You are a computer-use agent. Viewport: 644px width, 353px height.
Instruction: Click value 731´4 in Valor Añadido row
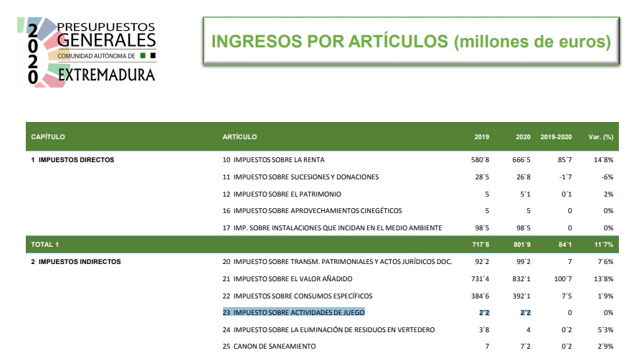tap(480, 279)
